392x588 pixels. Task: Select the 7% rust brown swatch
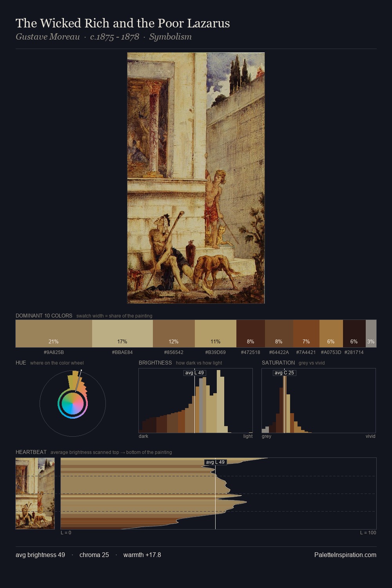(306, 334)
